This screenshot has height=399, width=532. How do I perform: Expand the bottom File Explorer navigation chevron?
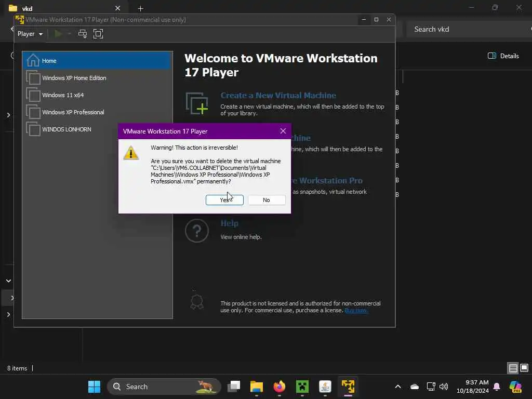tap(8, 314)
